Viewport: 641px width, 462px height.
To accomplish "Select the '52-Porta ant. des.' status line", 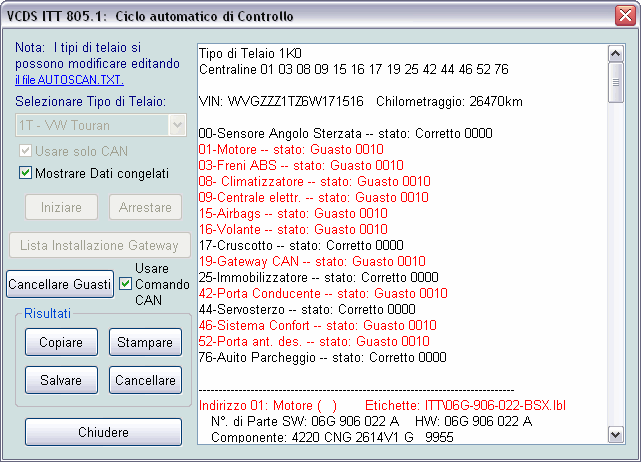I will click(314, 341).
